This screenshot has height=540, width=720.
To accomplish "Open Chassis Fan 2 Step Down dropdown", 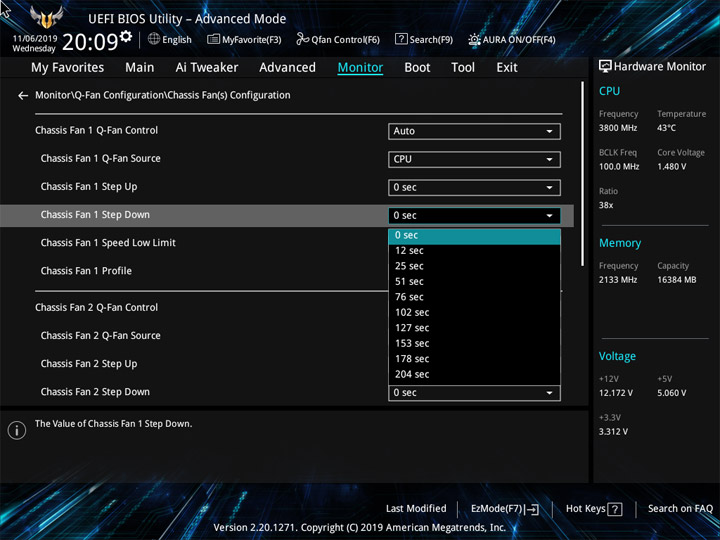I will (x=474, y=393).
